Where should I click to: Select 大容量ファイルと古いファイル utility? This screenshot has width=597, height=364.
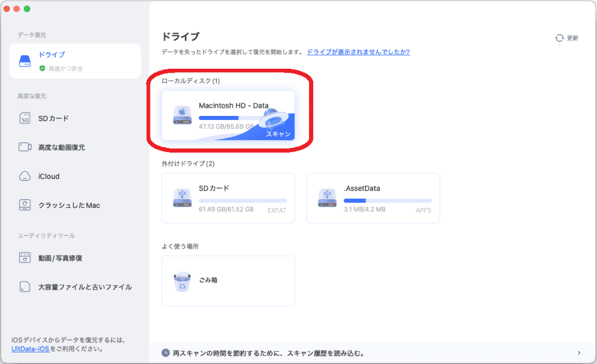click(x=75, y=287)
